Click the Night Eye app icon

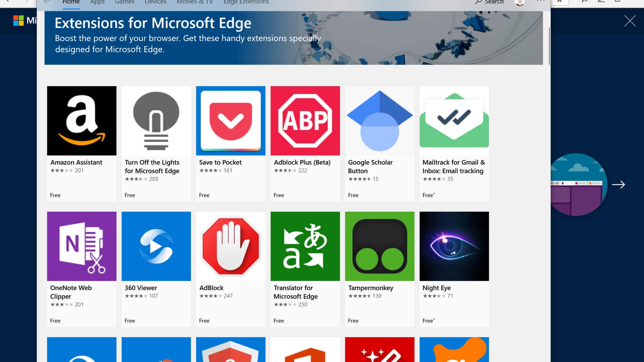tap(454, 246)
